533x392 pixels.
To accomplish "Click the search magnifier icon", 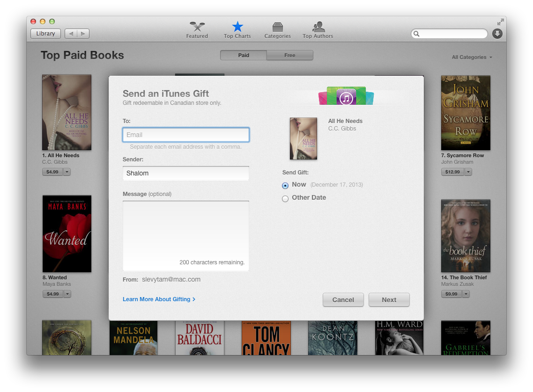I will click(416, 34).
